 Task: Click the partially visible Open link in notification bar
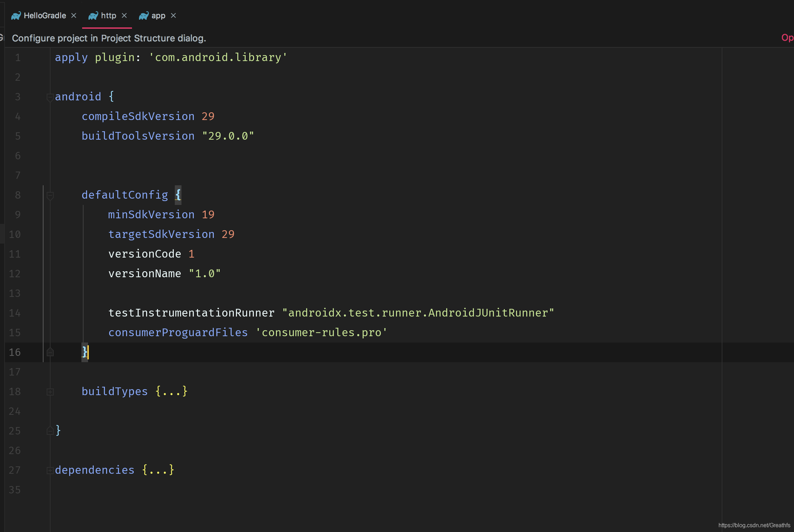click(x=787, y=38)
